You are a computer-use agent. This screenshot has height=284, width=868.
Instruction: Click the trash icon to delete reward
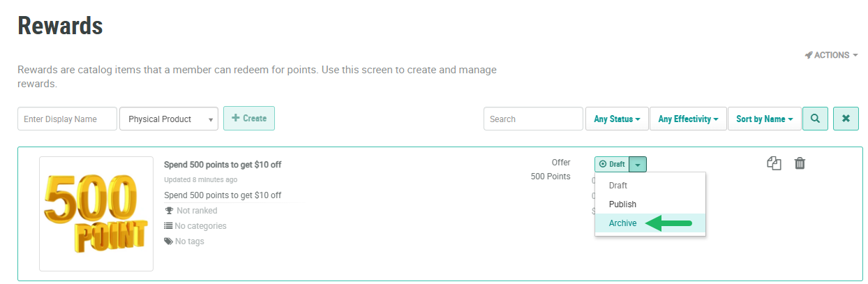(x=800, y=163)
